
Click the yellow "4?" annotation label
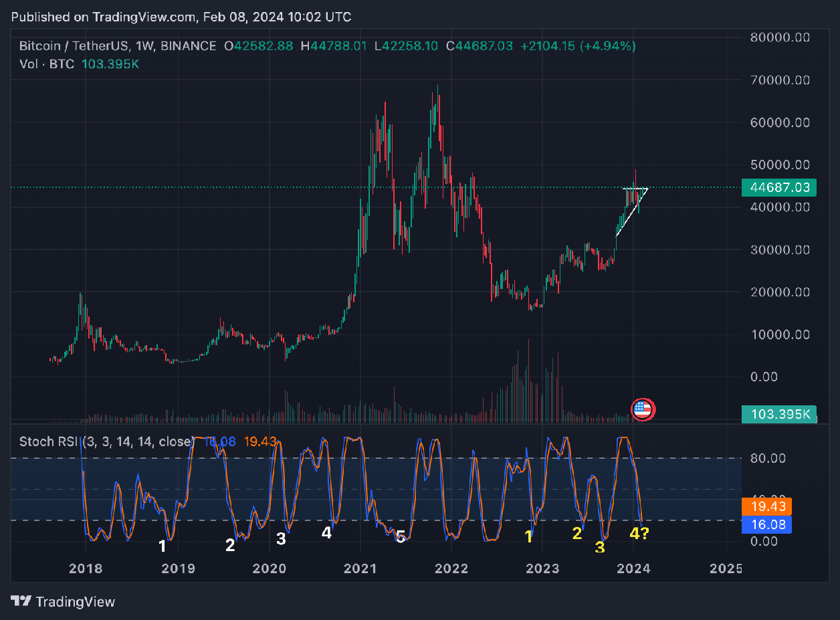(639, 534)
